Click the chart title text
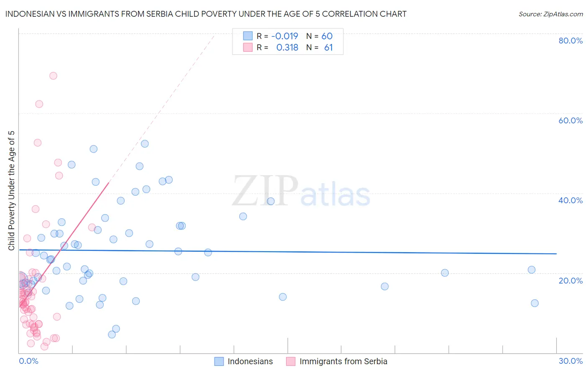 pyautogui.click(x=206, y=14)
